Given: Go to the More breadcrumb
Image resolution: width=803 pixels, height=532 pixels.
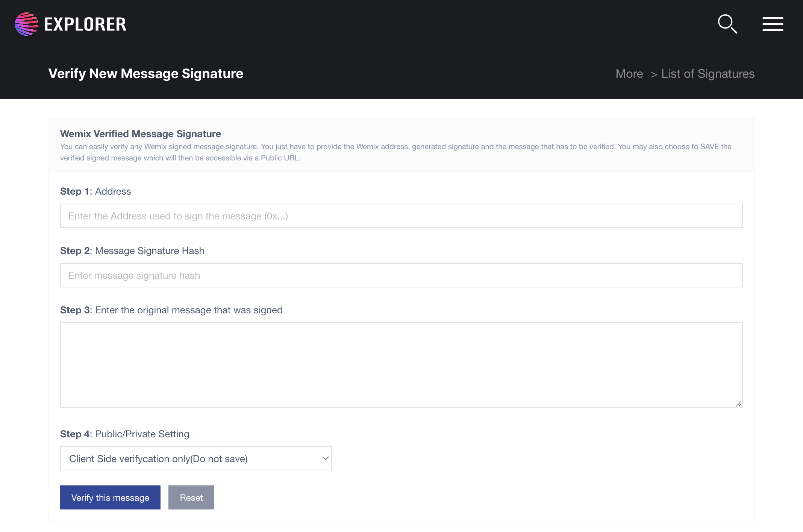Looking at the screenshot, I should click(629, 74).
